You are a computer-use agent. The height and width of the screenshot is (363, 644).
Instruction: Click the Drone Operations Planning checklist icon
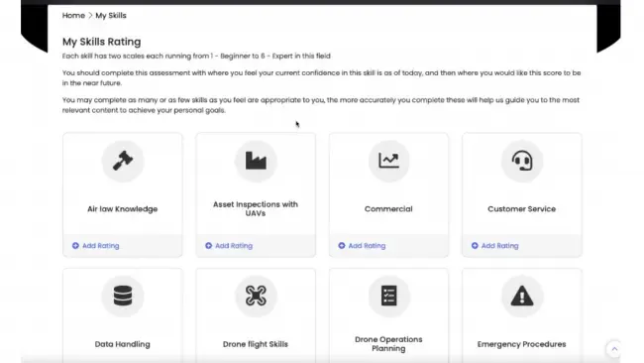point(388,296)
